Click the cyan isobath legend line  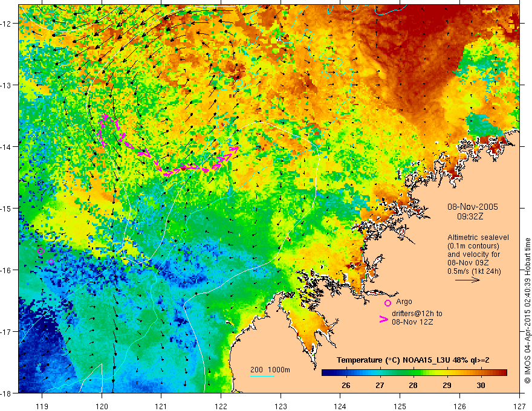point(262,376)
